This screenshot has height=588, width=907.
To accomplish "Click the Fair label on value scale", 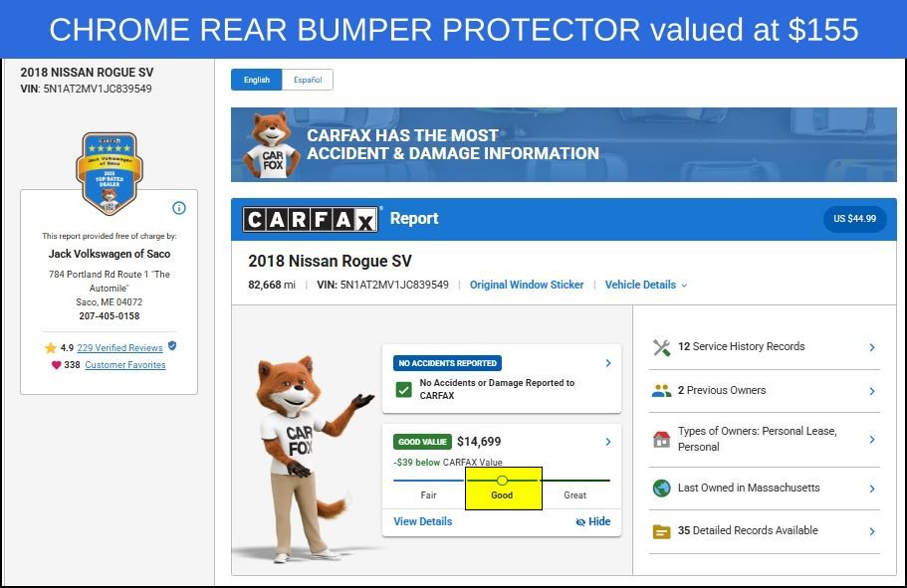I will 429,495.
